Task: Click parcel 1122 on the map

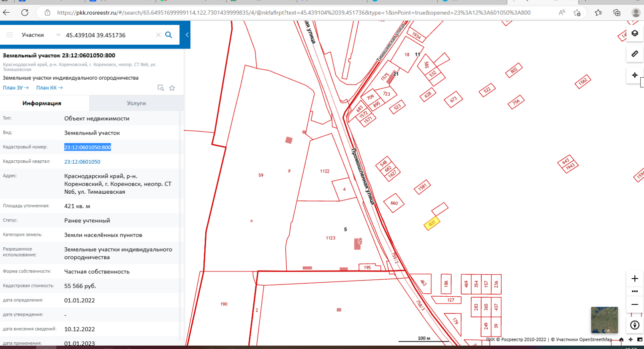Action: tap(325, 171)
